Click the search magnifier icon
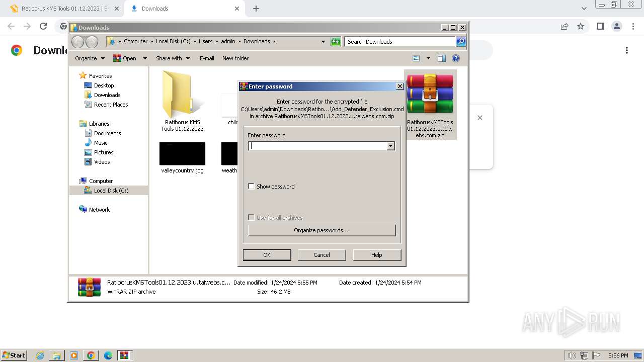 coord(460,42)
